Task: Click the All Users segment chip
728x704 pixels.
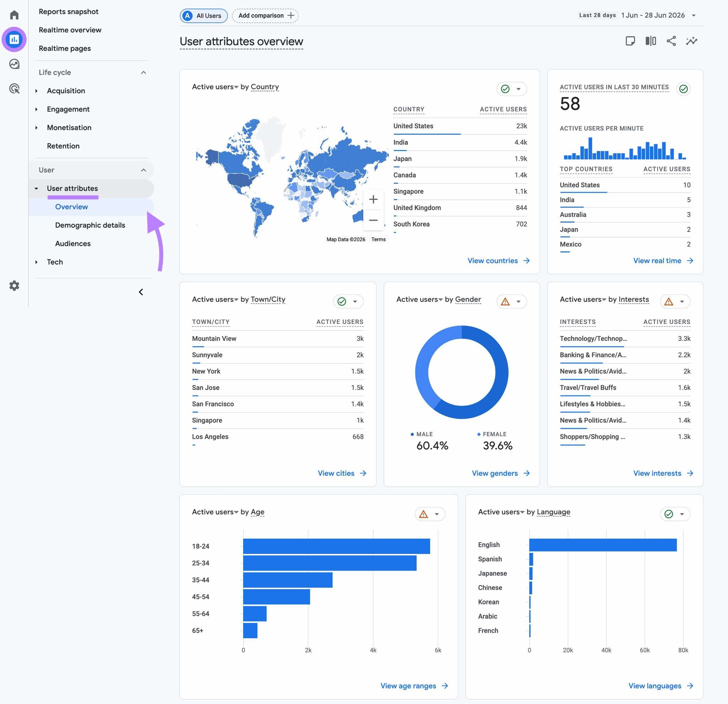Action: click(x=204, y=16)
